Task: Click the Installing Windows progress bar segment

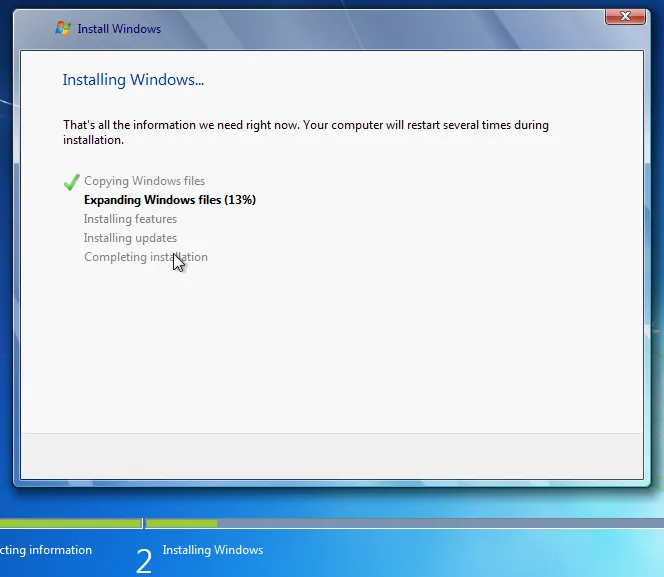Action: point(405,523)
